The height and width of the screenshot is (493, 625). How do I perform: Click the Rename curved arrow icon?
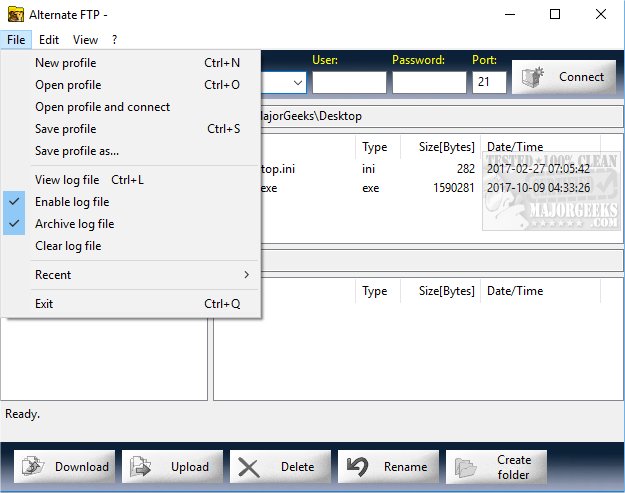[x=358, y=467]
